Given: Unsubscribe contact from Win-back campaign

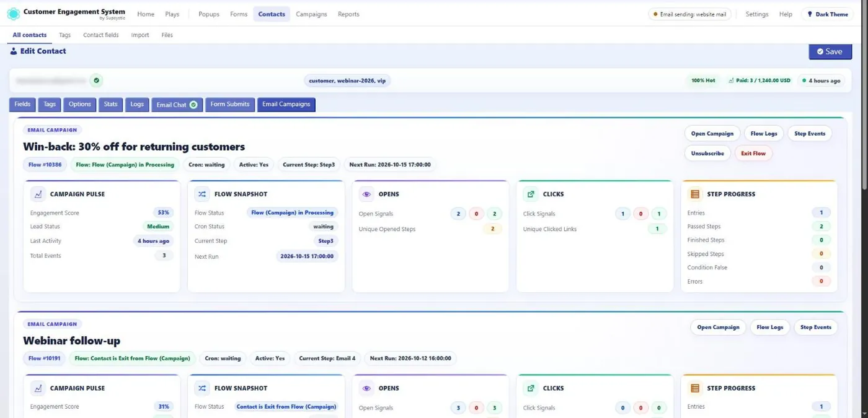Looking at the screenshot, I should coord(707,154).
